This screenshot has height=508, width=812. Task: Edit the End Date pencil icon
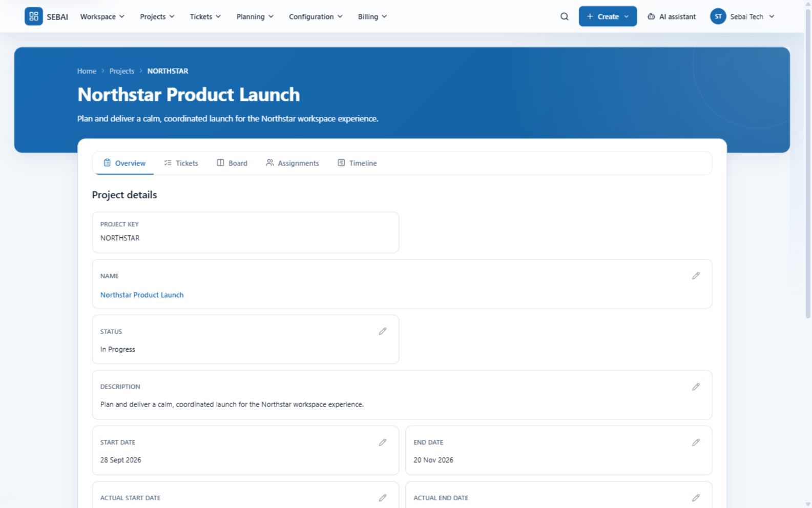[x=696, y=442]
